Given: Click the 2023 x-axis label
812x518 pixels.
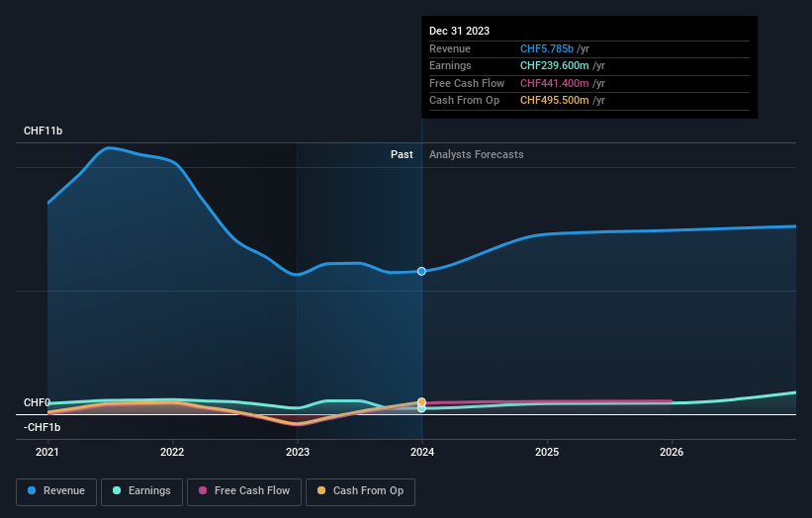Looking at the screenshot, I should [x=298, y=452].
